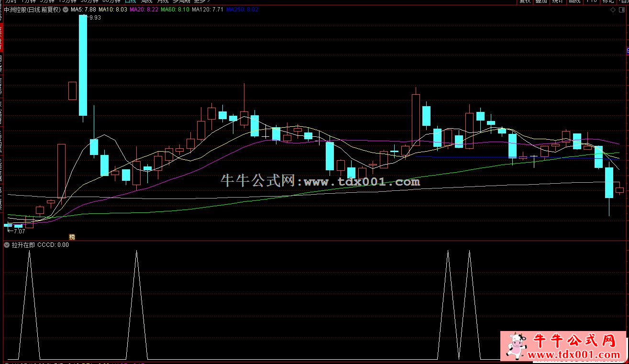Click the 复权 button
Image resolution: width=629 pixels, height=364 pixels.
coord(525,2)
